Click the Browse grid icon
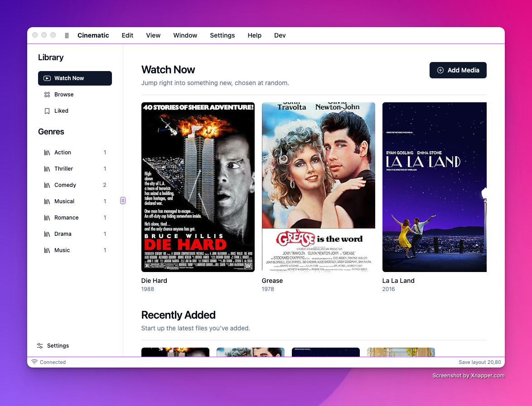532x406 pixels. click(x=47, y=95)
